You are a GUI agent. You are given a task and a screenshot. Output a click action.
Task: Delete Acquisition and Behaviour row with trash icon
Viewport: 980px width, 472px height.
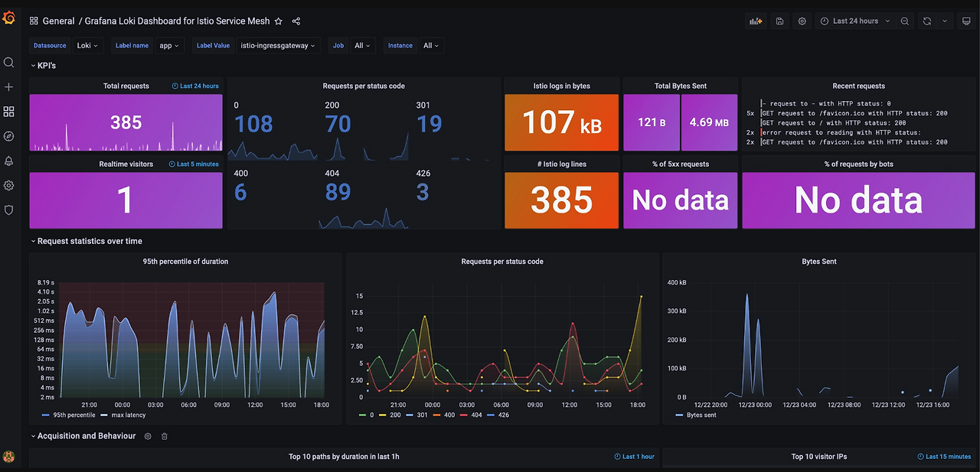coord(164,436)
